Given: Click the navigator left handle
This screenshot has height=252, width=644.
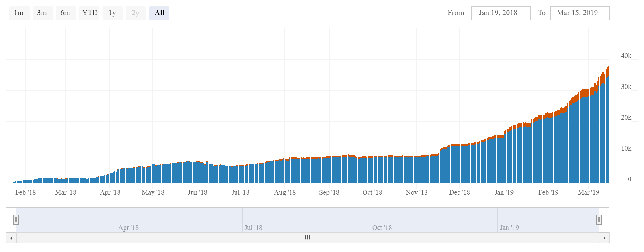Looking at the screenshot, I should coord(16,220).
